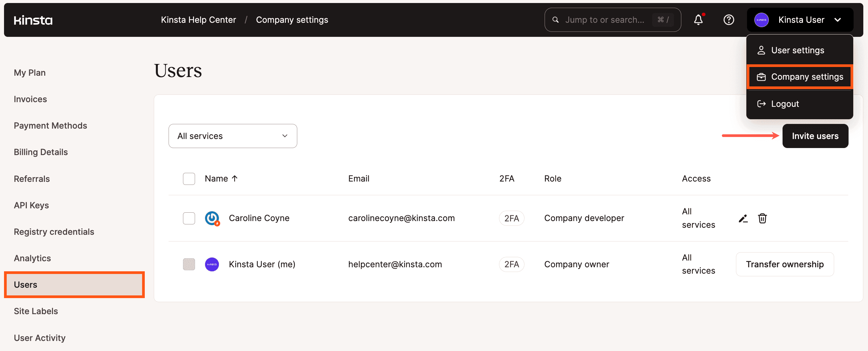Choose Logout from user menu
The image size is (868, 351).
point(799,104)
